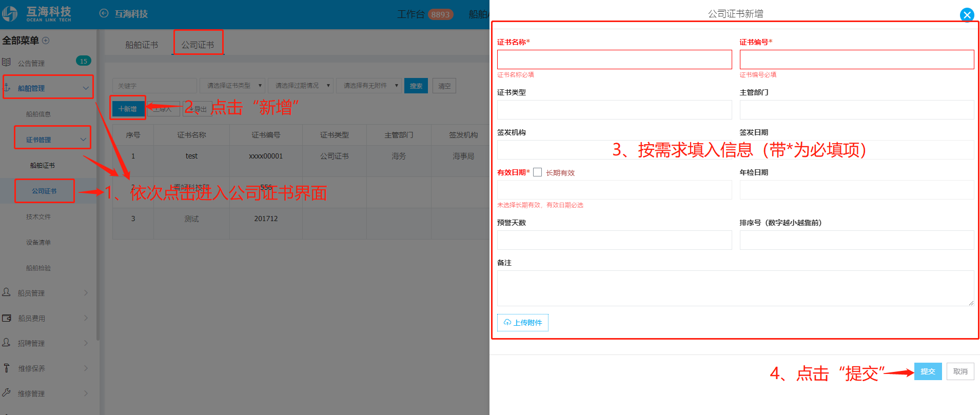The height and width of the screenshot is (415, 980).
Task: Focus the 证书类型 field
Action: 614,110
